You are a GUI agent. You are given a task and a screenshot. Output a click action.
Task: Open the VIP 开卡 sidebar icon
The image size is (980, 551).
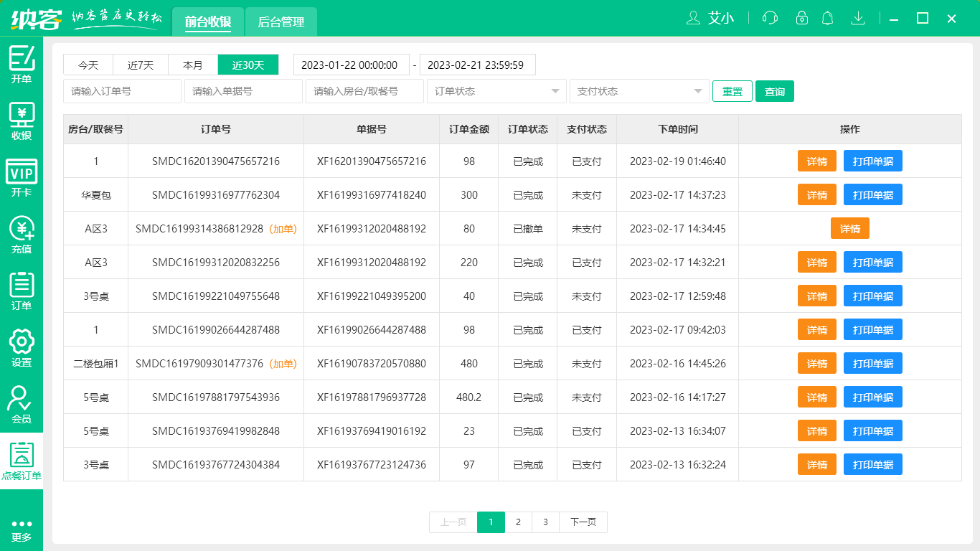[22, 177]
